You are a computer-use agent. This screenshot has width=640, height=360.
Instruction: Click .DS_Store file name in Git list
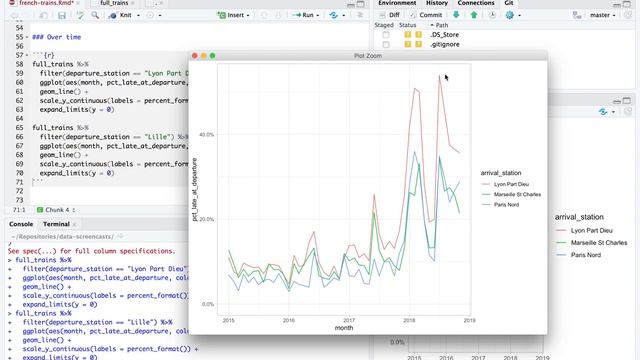[x=444, y=35]
